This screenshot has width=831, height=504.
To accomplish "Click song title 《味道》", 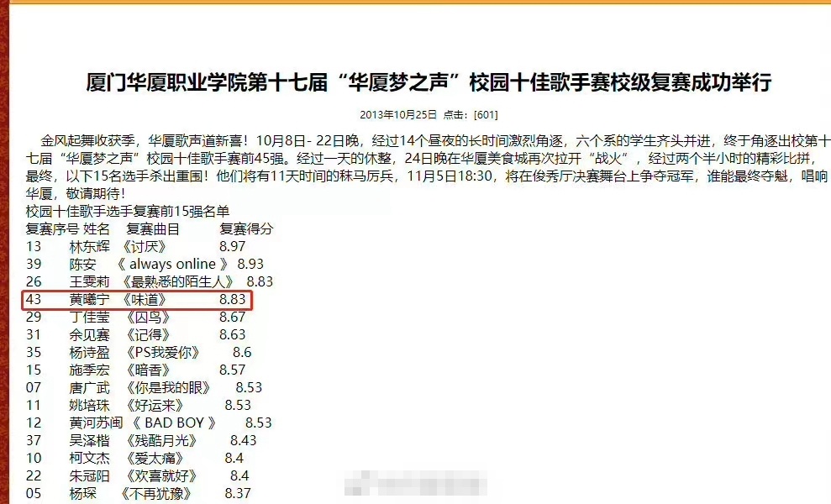I will [x=144, y=299].
